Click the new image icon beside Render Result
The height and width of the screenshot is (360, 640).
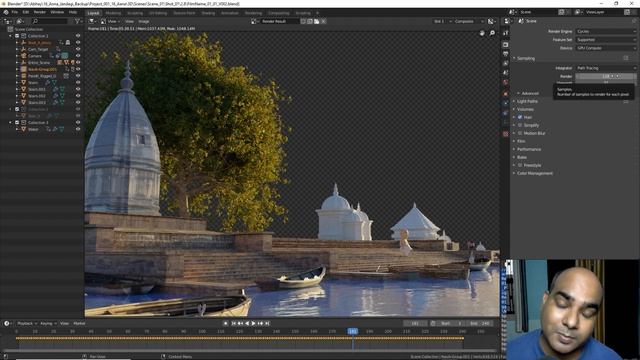tap(310, 21)
